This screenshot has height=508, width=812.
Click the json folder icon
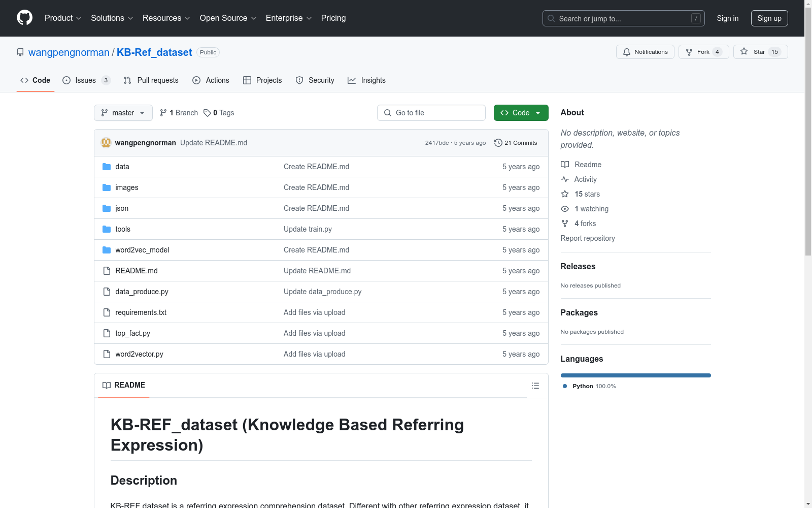pos(107,208)
